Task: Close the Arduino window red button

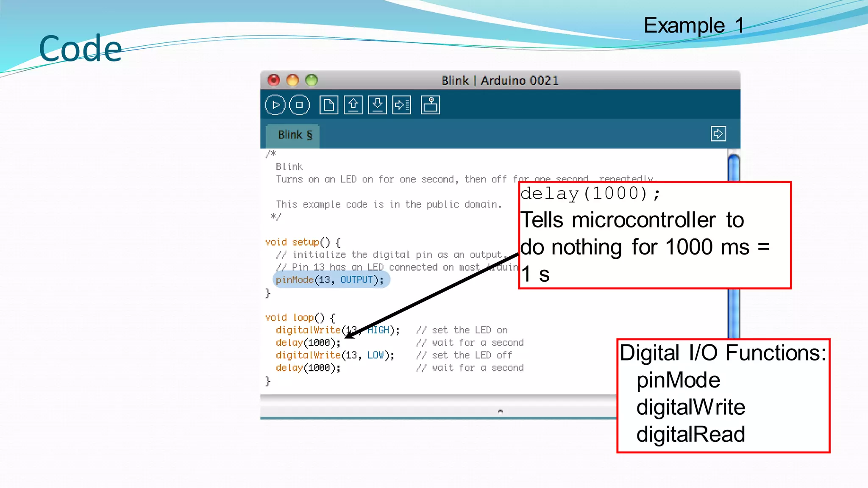Action: [274, 80]
